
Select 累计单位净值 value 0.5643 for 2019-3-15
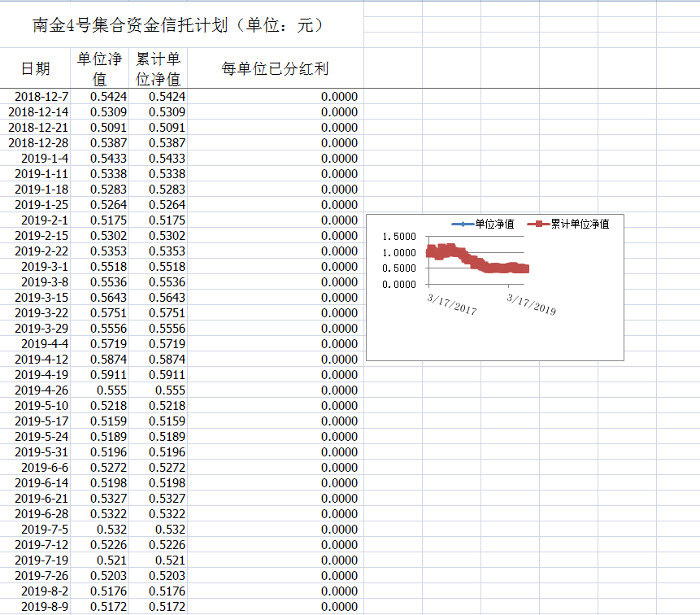pos(158,298)
